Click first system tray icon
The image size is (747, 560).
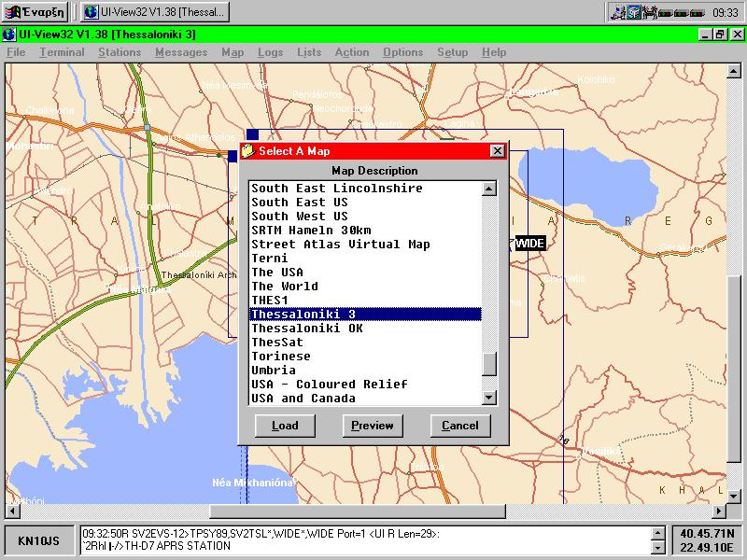point(618,13)
